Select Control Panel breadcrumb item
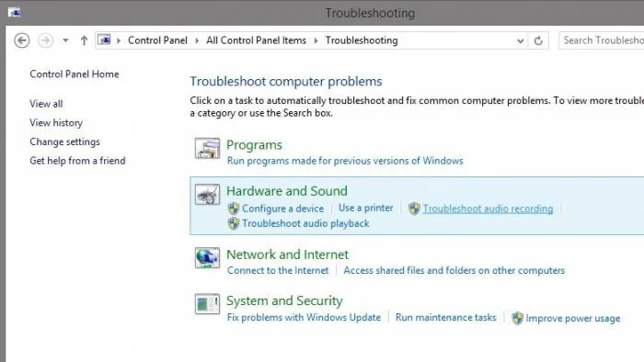The height and width of the screenshot is (362, 644). [157, 40]
